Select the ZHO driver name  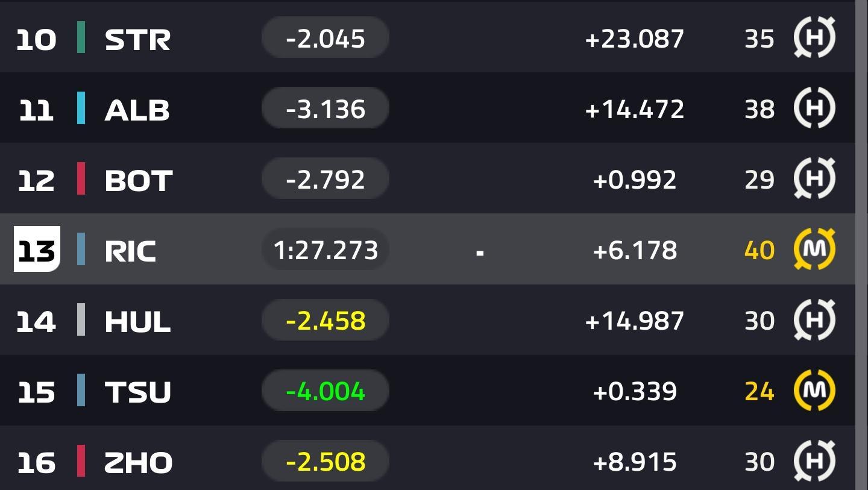click(x=139, y=462)
